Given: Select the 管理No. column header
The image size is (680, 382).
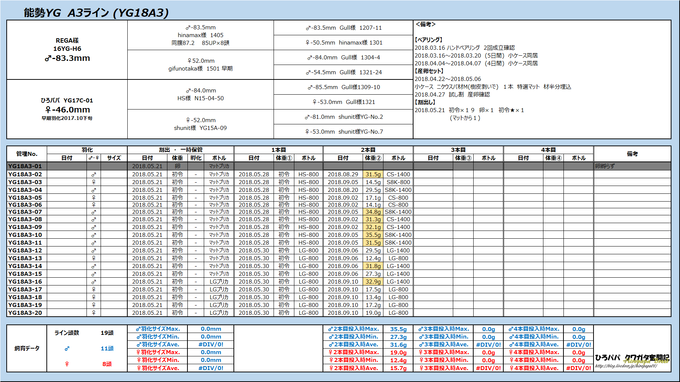Looking at the screenshot, I should tap(26, 154).
